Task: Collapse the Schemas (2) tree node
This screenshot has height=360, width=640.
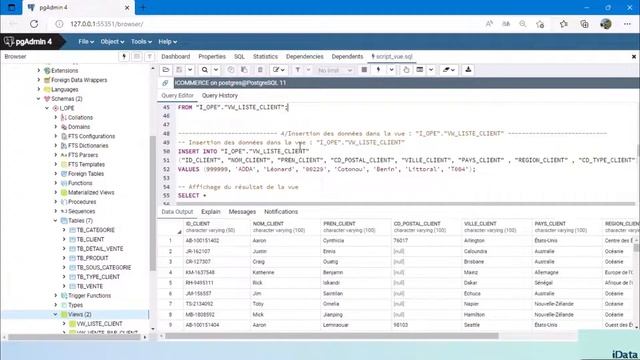Action: click(38, 99)
